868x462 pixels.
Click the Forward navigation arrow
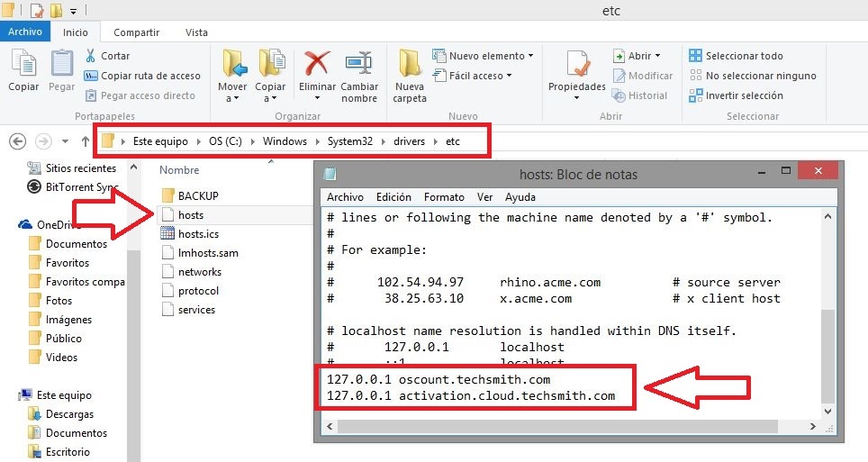43,141
